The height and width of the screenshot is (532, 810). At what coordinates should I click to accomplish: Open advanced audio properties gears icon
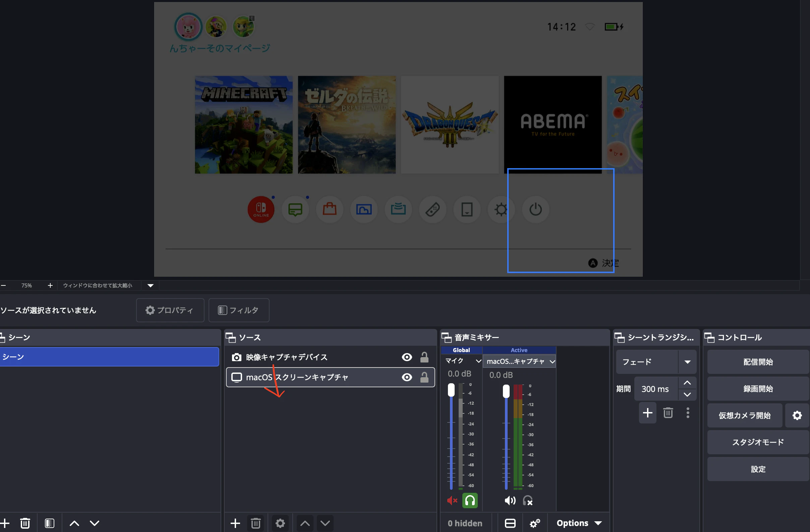[x=535, y=523]
